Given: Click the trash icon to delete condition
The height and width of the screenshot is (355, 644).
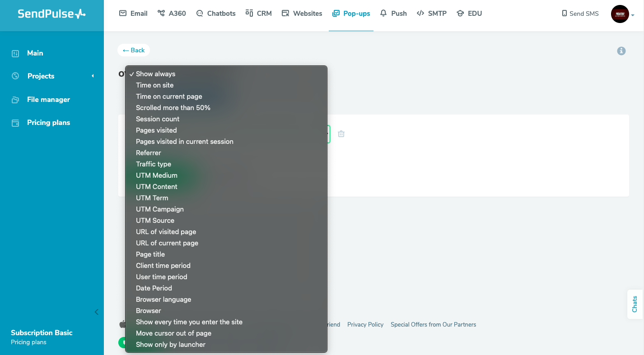Looking at the screenshot, I should [341, 134].
